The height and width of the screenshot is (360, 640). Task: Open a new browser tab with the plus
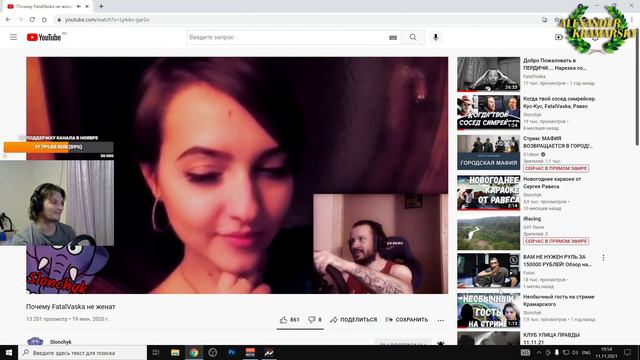[101, 6]
